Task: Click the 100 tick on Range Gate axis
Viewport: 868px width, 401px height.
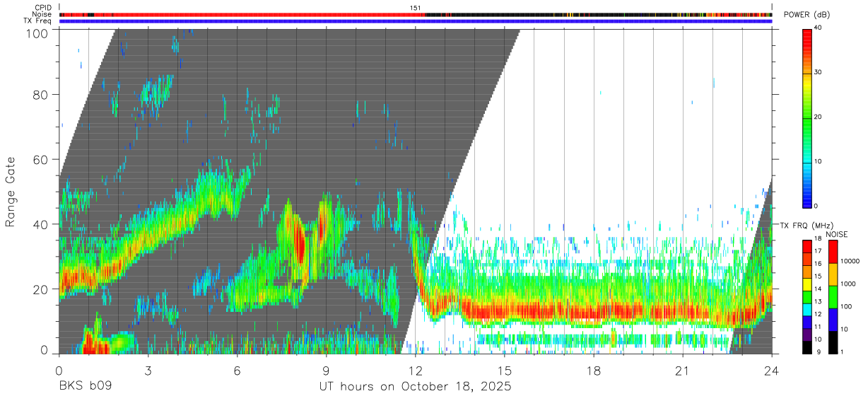Action: 38,33
